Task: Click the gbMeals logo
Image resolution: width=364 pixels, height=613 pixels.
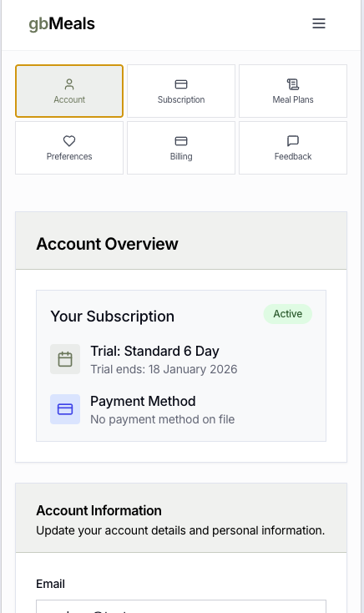Action: [x=62, y=24]
